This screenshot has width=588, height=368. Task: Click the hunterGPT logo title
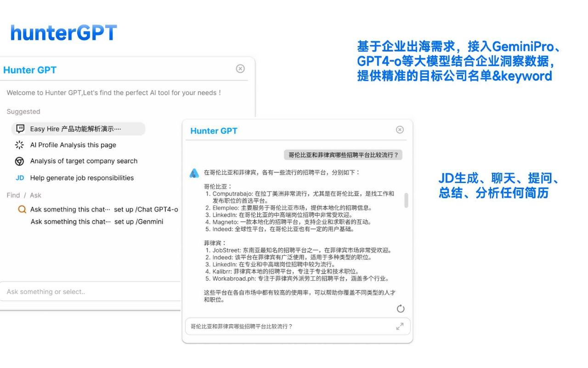63,33
